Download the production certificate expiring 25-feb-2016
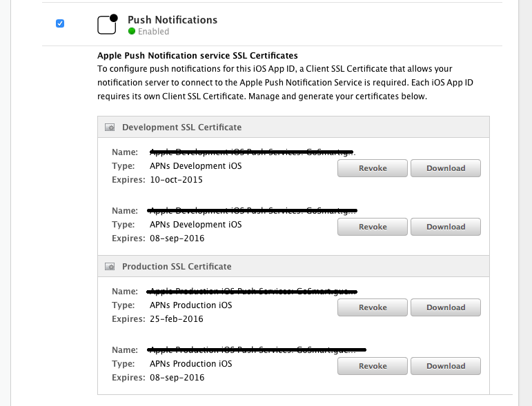 pyautogui.click(x=446, y=307)
